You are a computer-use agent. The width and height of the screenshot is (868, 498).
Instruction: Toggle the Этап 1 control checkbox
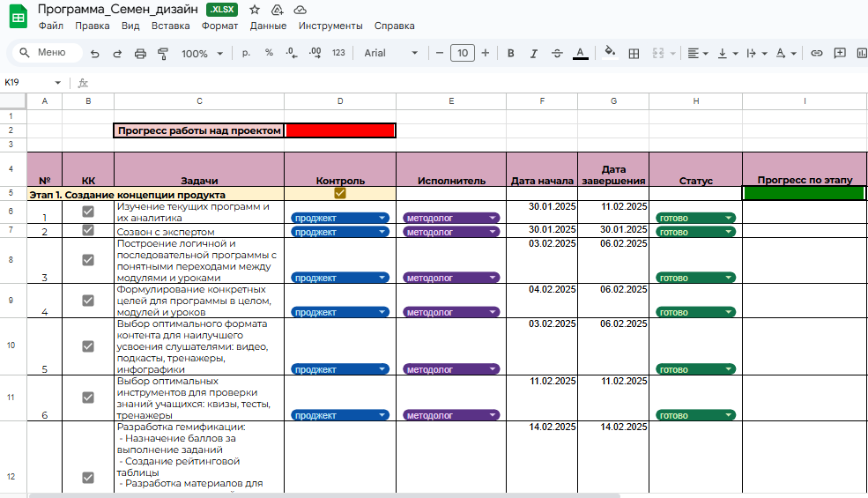340,193
